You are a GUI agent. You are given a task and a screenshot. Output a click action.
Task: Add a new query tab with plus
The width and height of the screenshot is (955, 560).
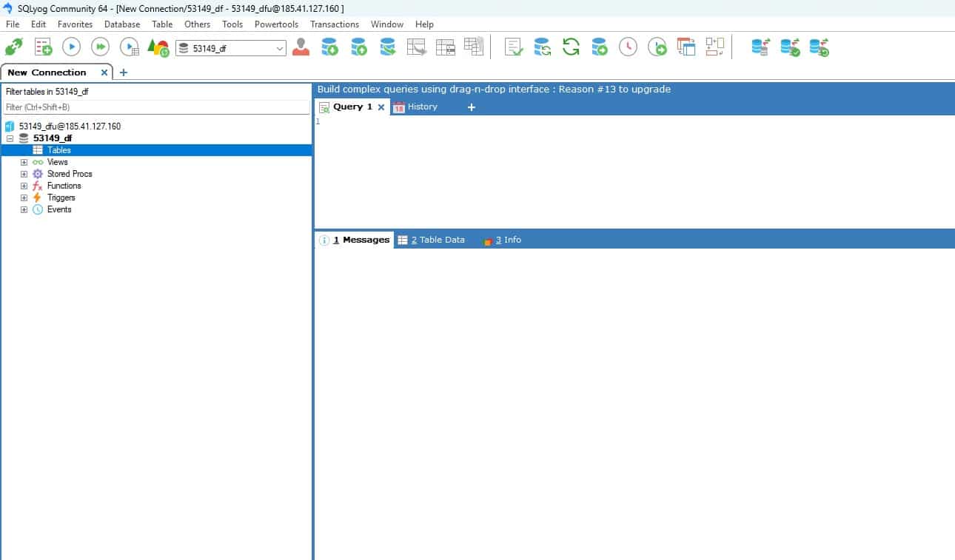(x=472, y=107)
